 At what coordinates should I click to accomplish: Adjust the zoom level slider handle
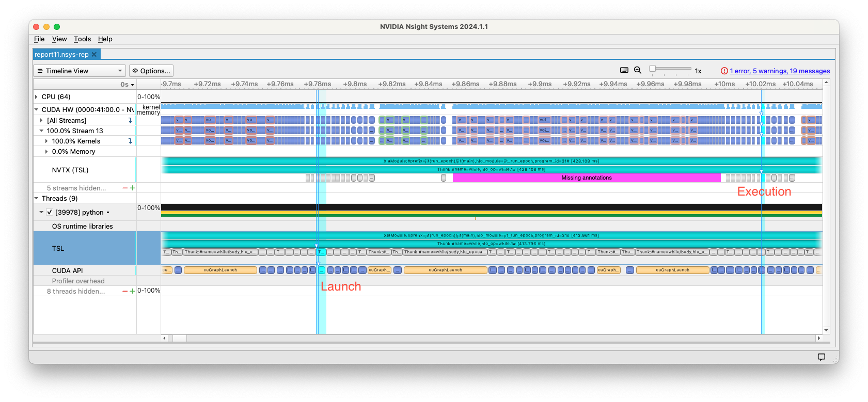[653, 69]
